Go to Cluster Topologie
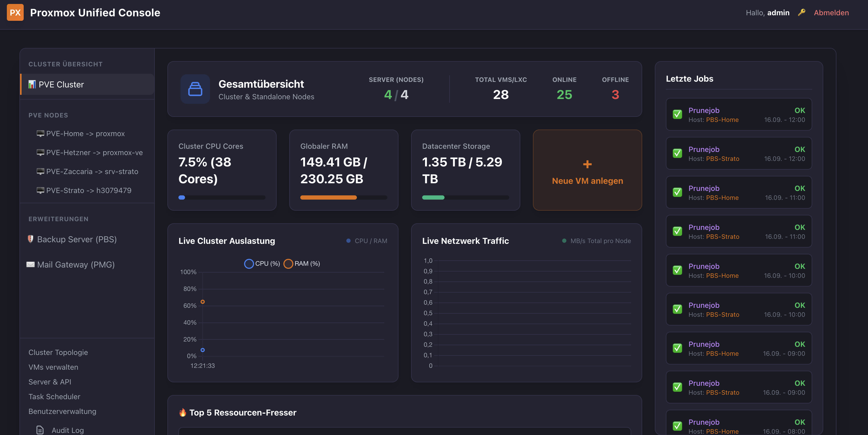This screenshot has height=435, width=868. coord(58,352)
